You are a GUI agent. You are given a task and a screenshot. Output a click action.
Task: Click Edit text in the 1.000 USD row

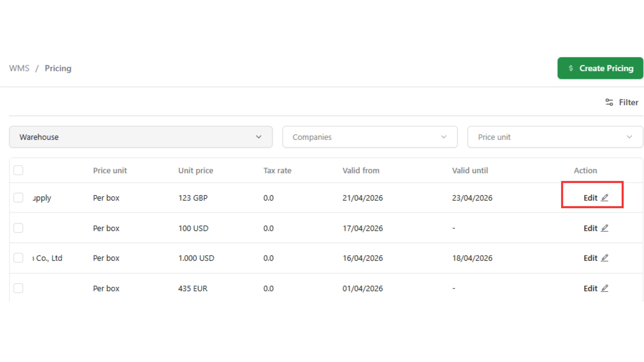(590, 258)
